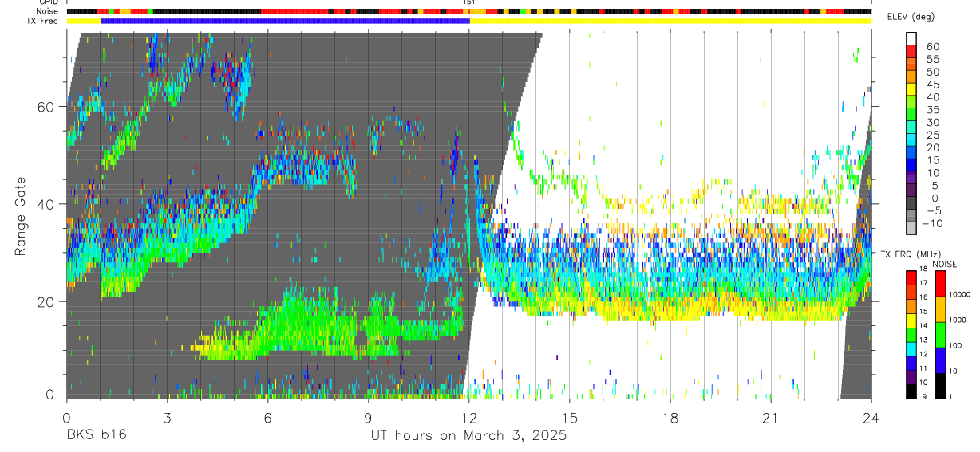Click the 'NOISE' colorbar title
This screenshot has width=980, height=452.
coord(945,264)
